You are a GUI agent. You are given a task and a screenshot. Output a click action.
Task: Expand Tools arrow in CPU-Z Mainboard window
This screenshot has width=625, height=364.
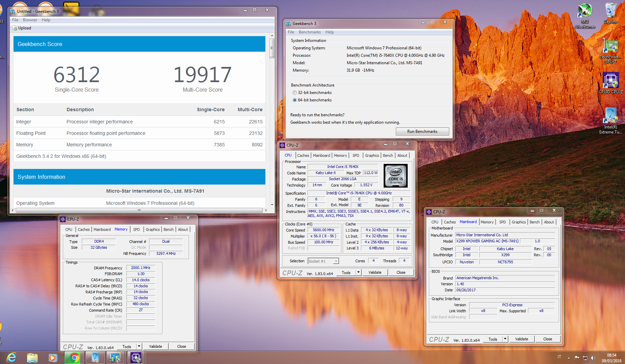tap(505, 339)
